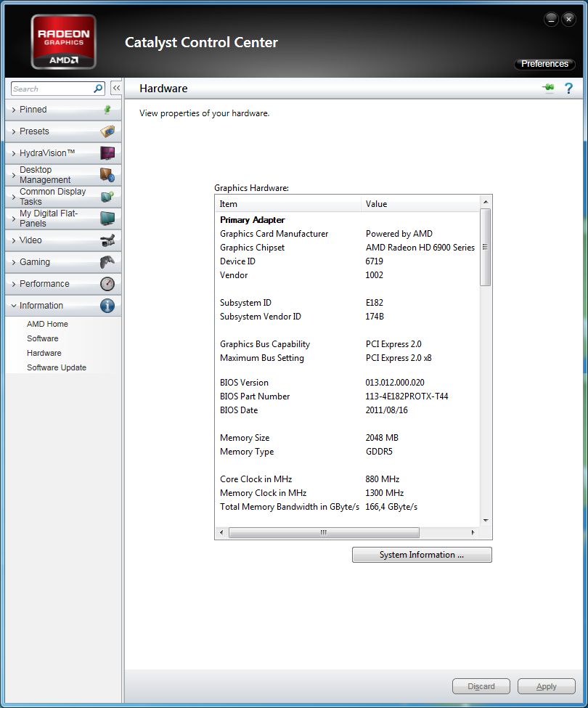588x708 pixels.
Task: Open Software Update in the sidebar
Action: 57,367
